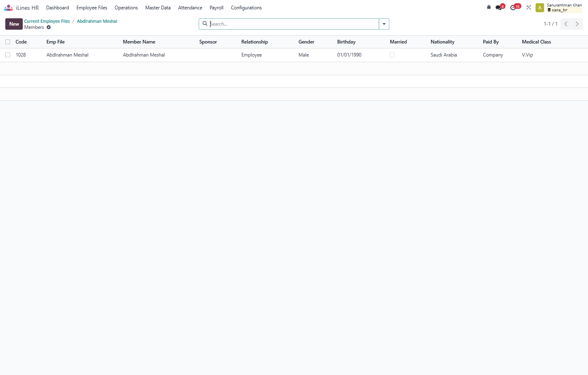588x375 pixels.
Task: Open the Dashboard menu
Action: 58,8
